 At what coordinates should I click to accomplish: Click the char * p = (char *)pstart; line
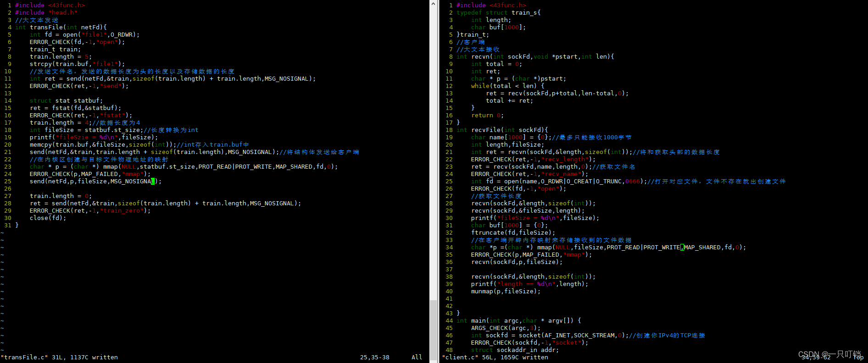pyautogui.click(x=518, y=79)
